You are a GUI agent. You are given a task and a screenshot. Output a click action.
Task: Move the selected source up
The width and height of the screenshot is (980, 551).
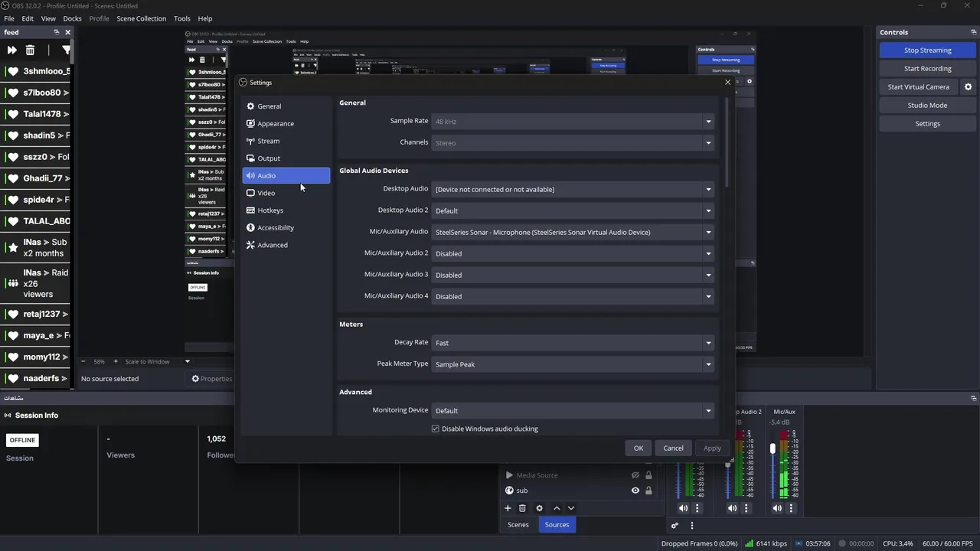tap(557, 508)
